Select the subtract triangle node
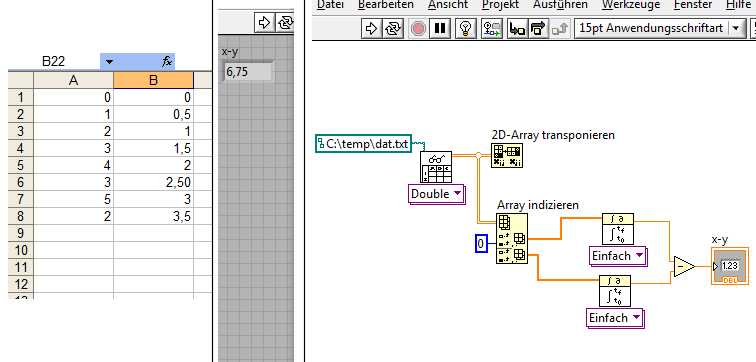This screenshot has width=756, height=362. 684,266
